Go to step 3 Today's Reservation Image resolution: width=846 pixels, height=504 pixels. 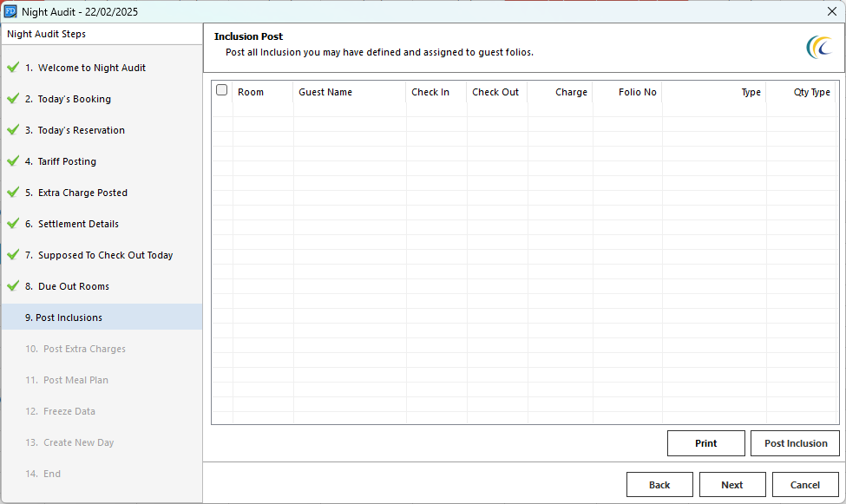81,130
